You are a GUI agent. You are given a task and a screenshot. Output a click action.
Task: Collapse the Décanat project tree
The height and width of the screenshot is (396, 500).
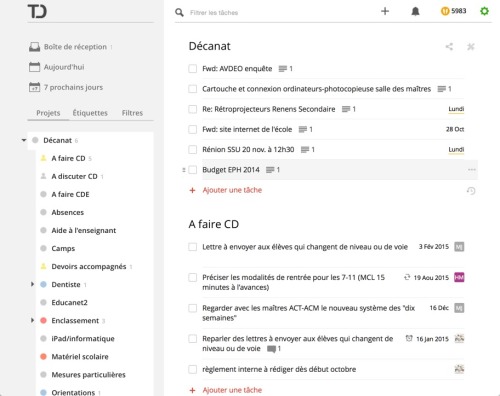pos(24,140)
